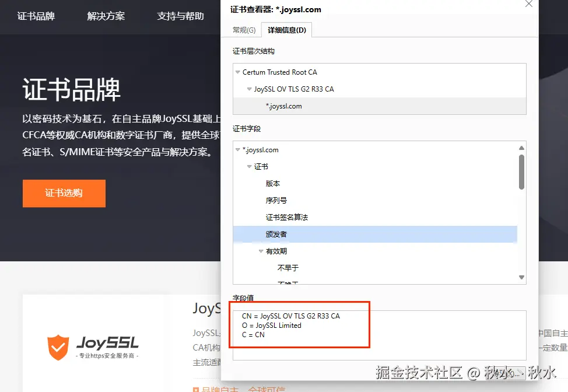Collapse *.joyssl.com node in certificate fields
Image resolution: width=568 pixels, height=392 pixels.
pyautogui.click(x=237, y=150)
